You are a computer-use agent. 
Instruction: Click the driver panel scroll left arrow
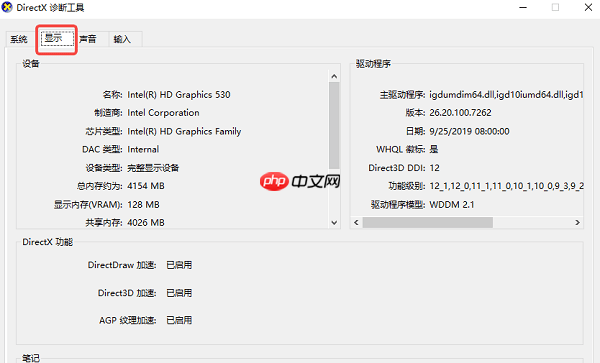356,222
